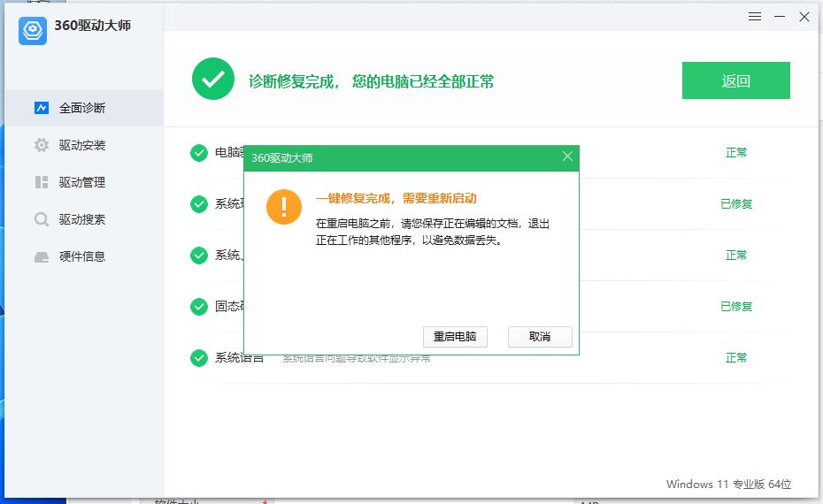
Task: Open 驱动搜索 section
Action: coord(84,219)
